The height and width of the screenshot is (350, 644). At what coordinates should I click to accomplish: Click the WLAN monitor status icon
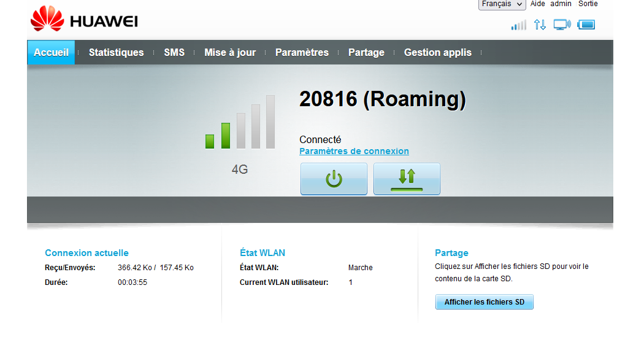(562, 25)
